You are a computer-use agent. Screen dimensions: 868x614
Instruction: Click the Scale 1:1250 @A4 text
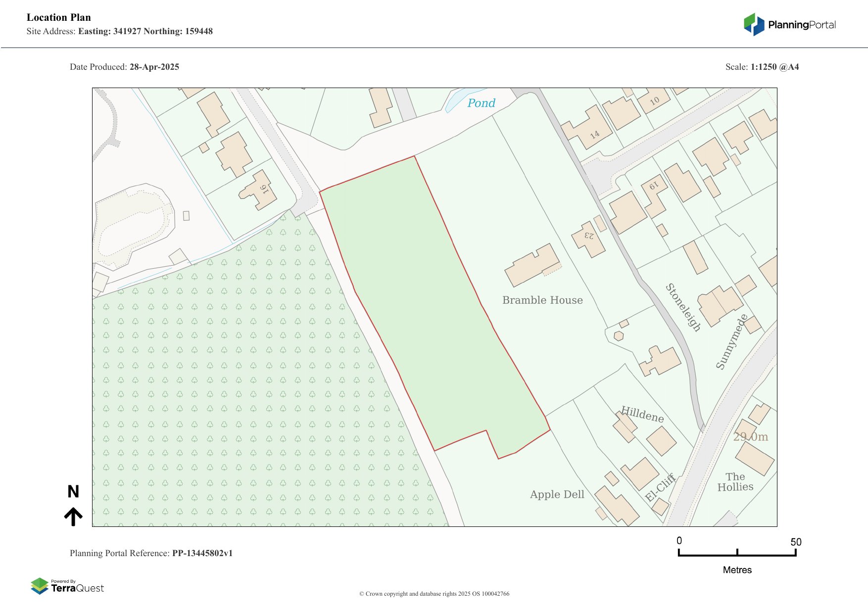pos(762,67)
